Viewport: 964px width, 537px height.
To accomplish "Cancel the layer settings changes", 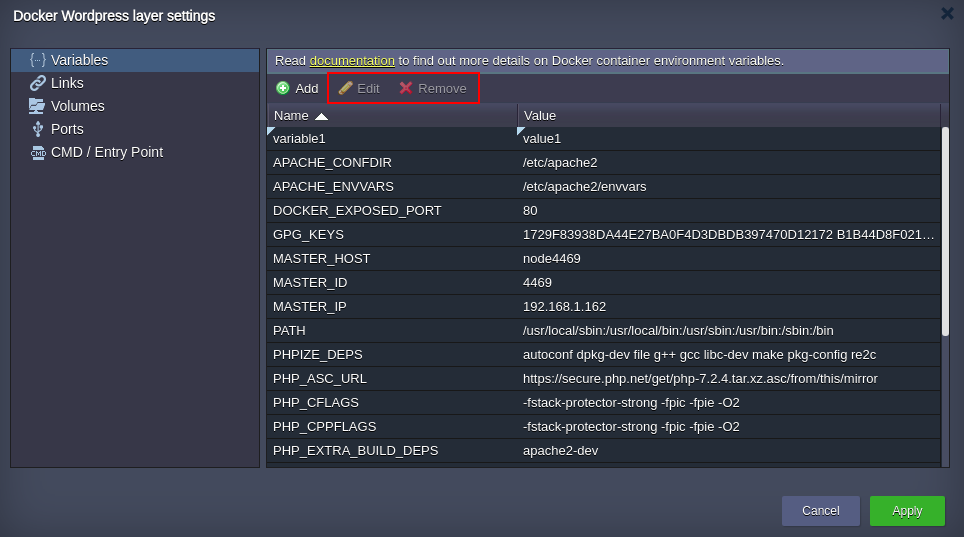I will point(820,511).
